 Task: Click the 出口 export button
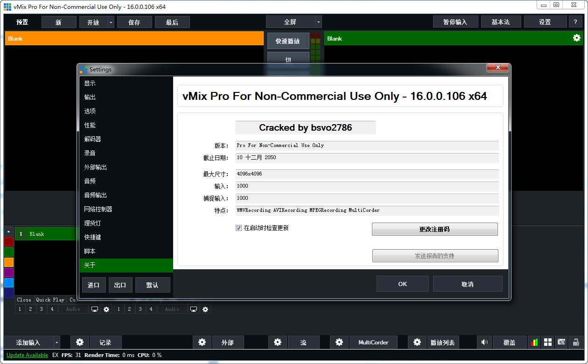coord(120,285)
